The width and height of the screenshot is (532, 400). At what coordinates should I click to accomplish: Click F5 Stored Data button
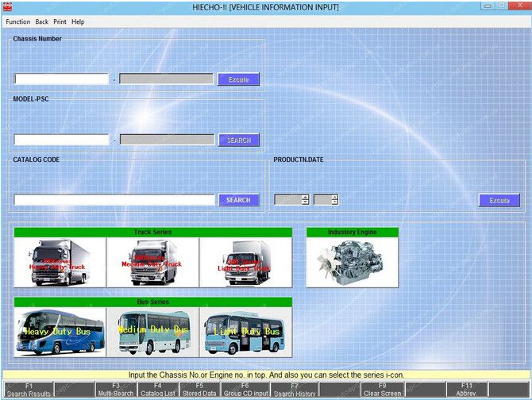(x=199, y=390)
